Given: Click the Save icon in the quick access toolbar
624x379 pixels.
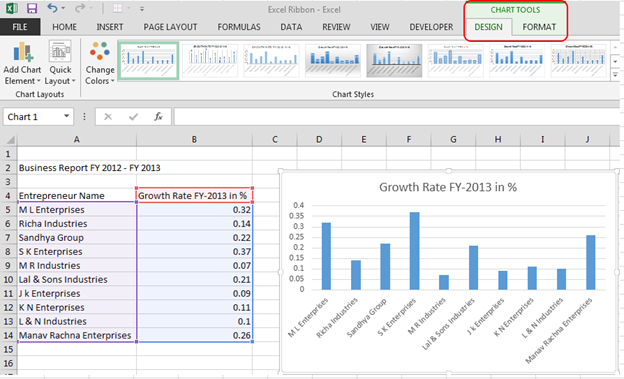Looking at the screenshot, I should click(x=31, y=8).
